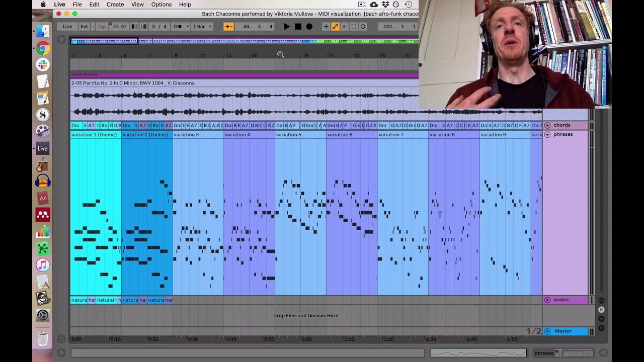The width and height of the screenshot is (644, 362).
Task: Open GarageBand guitar icon in Dock
Action: (43, 165)
